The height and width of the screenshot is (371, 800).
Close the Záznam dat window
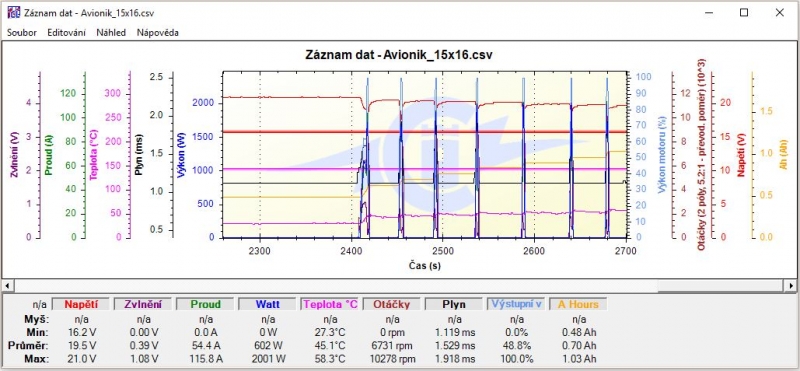click(779, 13)
